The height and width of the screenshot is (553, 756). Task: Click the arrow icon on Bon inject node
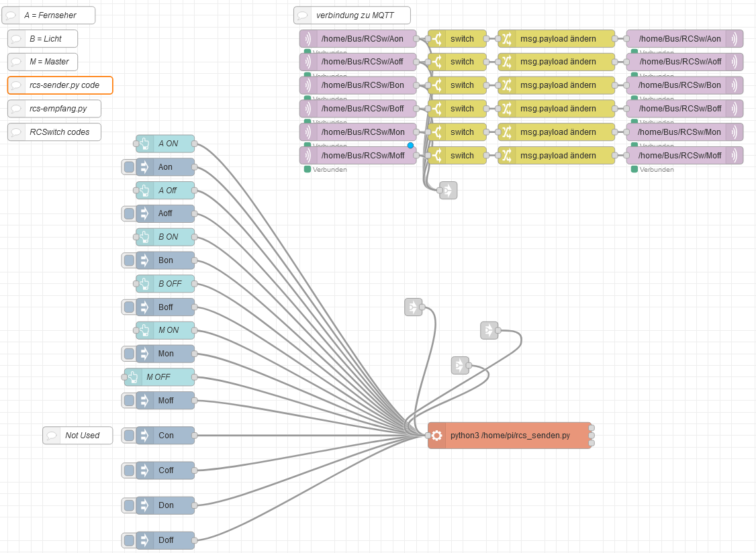144,260
